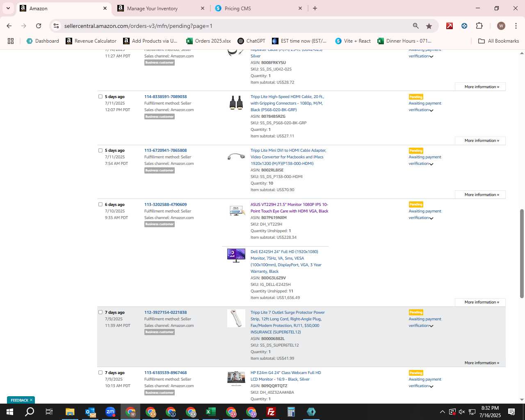Open order link 113-3202588-4790609

click(x=165, y=205)
